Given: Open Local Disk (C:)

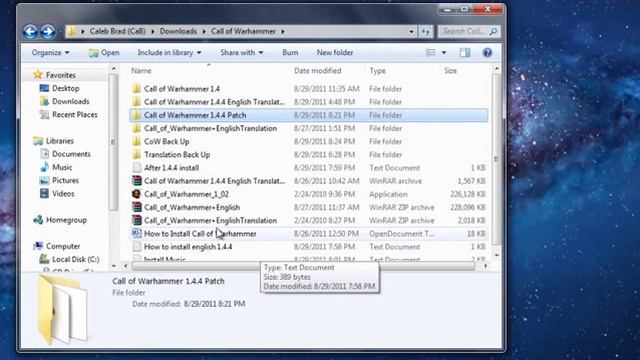Looking at the screenshot, I should (76, 259).
